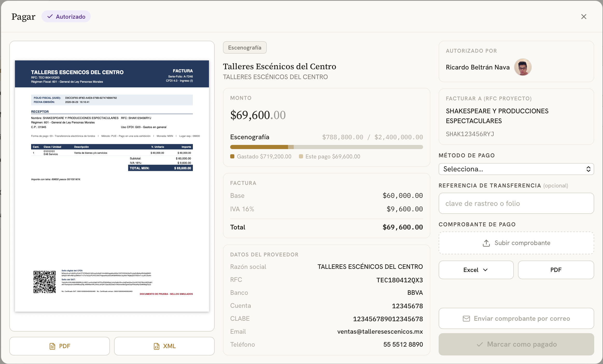Viewport: 603px width, 364px height.
Task: Click the QR code on the invoice
Action: (x=45, y=282)
